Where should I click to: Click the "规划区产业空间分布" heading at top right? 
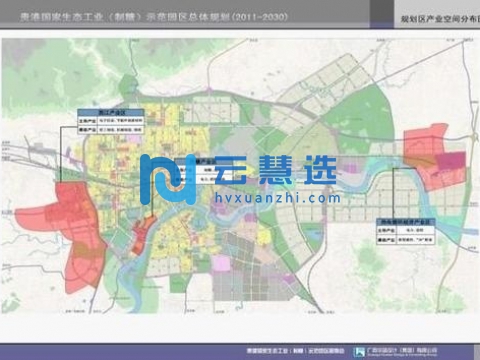tap(440, 19)
